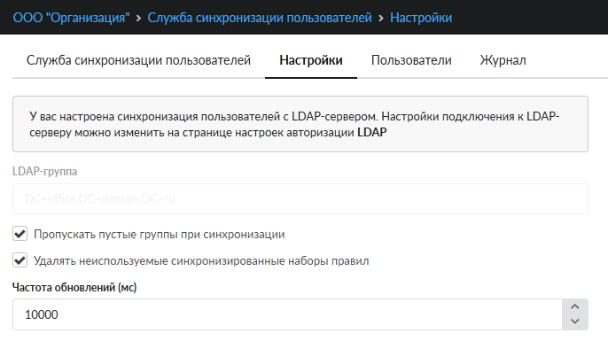The width and height of the screenshot is (608, 364).
Task: Click the LDAP-группа field label
Action: coord(44,172)
